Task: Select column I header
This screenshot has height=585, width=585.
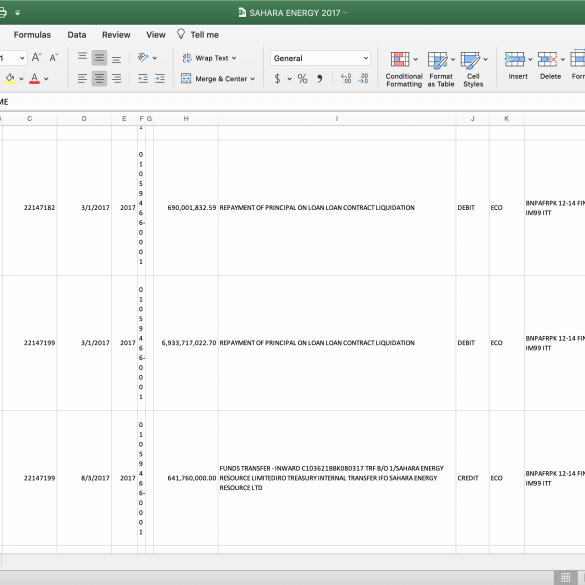Action: (337, 119)
